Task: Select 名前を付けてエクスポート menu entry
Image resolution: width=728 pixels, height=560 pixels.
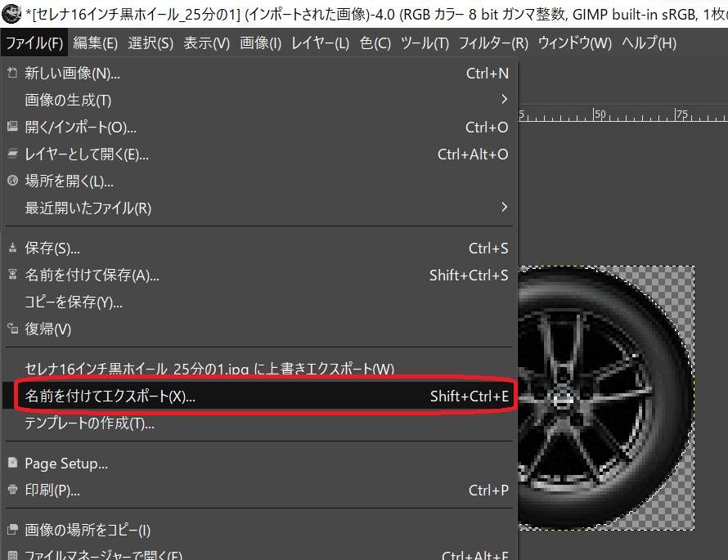Action: tap(110, 396)
